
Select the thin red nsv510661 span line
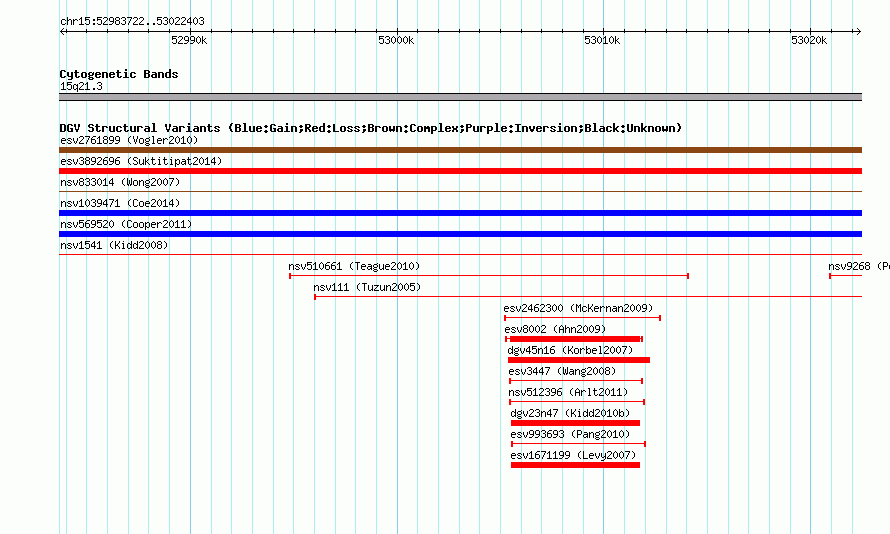pos(489,276)
